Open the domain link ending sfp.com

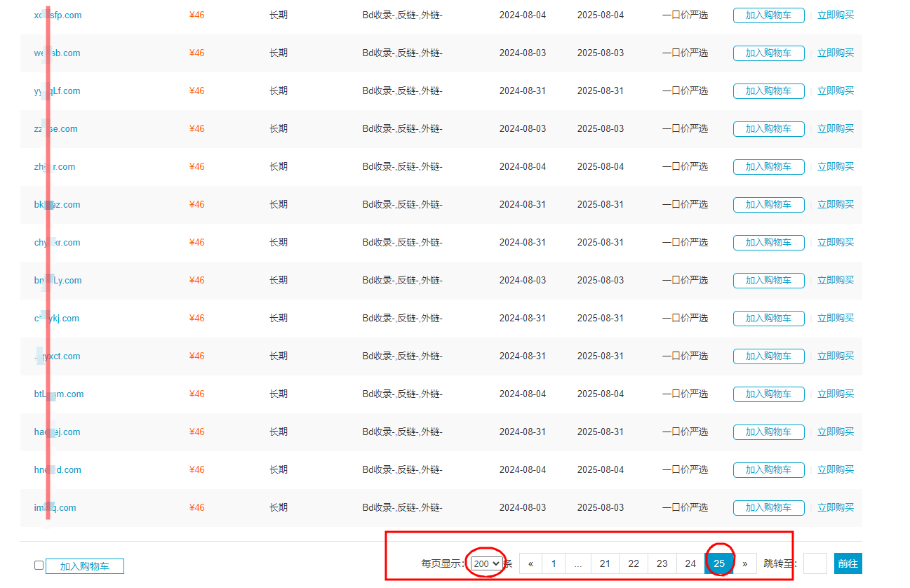[x=58, y=15]
